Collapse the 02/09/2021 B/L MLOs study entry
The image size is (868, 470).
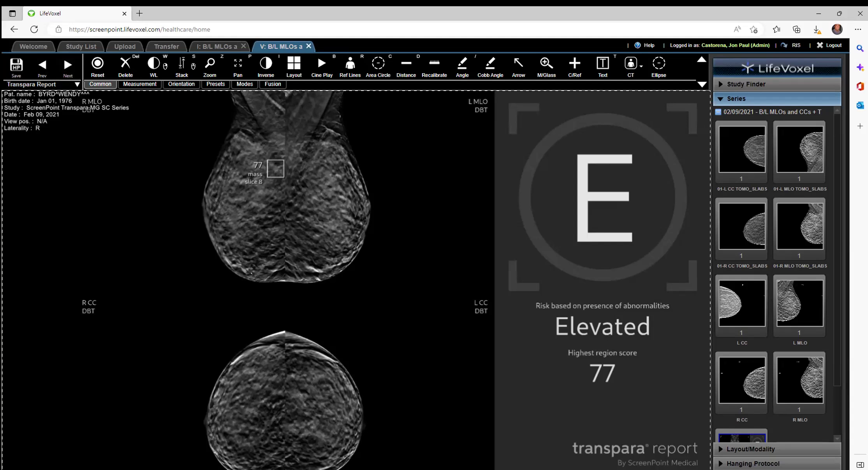pos(718,112)
